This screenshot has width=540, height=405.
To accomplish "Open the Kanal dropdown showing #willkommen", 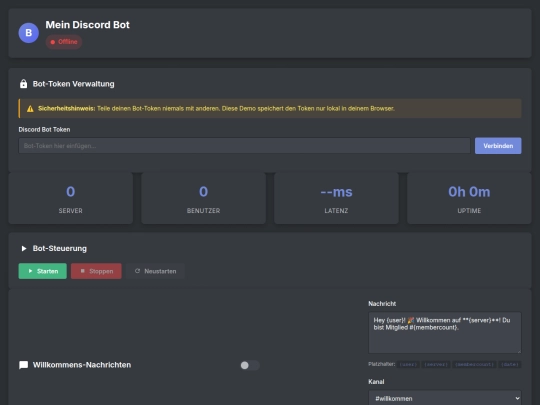I will [445, 398].
